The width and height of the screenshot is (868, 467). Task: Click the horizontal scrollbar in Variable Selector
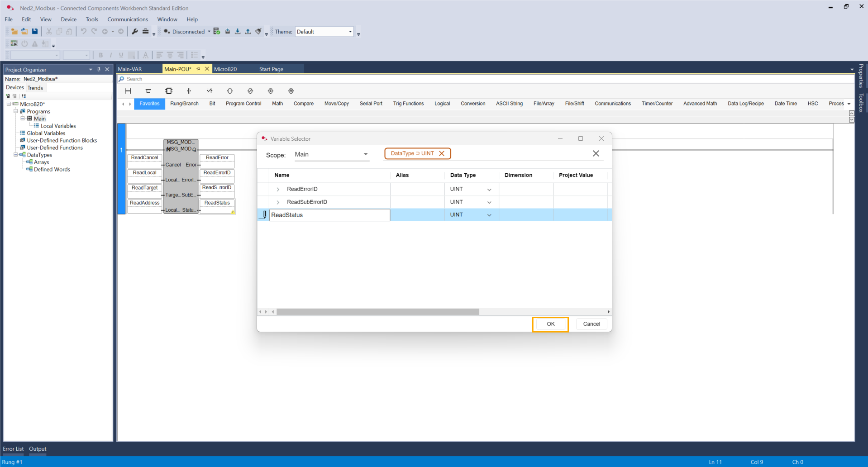[378, 312]
